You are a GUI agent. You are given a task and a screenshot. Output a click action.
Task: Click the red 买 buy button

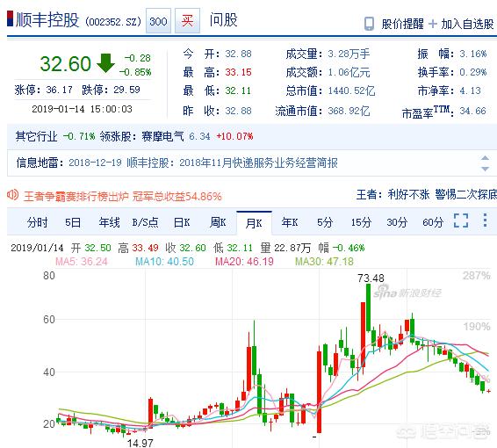(187, 21)
